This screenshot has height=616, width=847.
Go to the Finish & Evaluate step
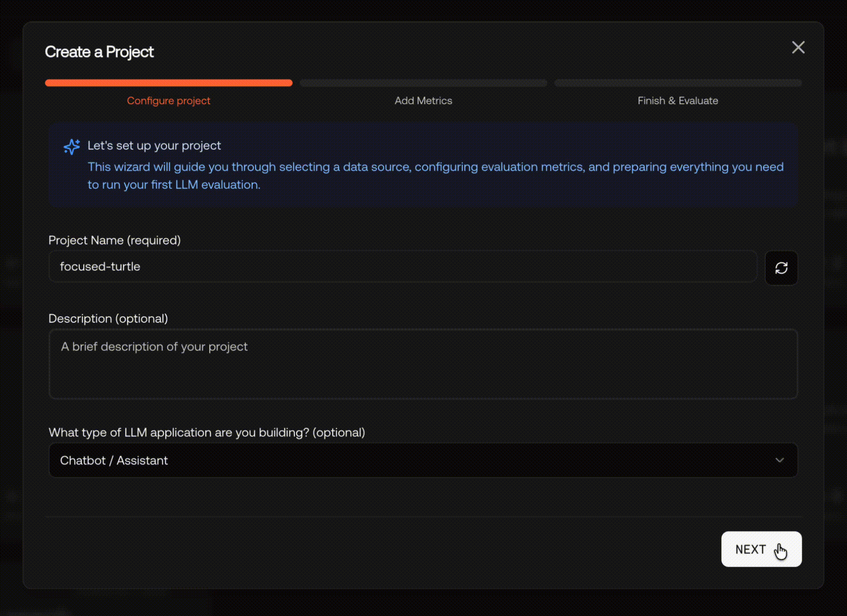click(x=678, y=101)
